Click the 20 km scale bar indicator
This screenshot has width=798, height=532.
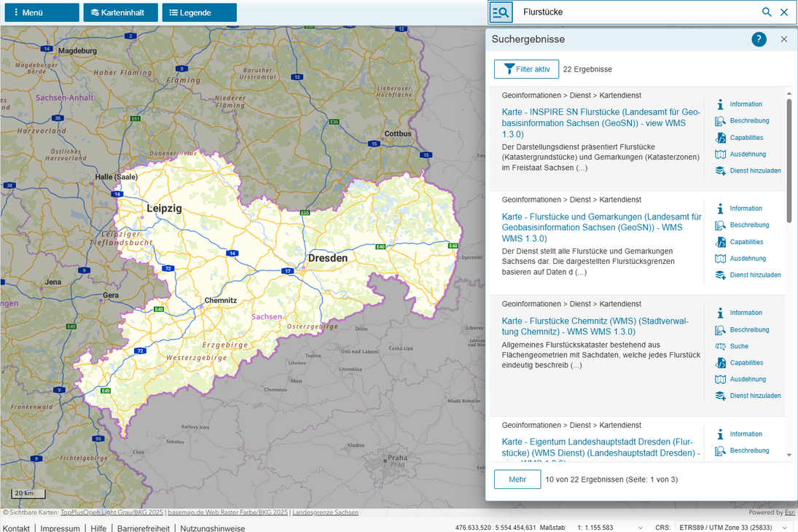27,493
